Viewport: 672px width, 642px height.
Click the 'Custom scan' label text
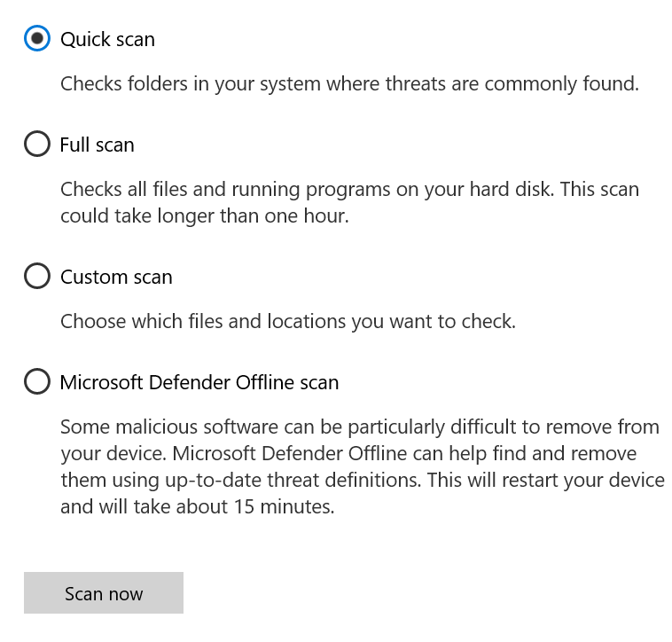tap(116, 277)
